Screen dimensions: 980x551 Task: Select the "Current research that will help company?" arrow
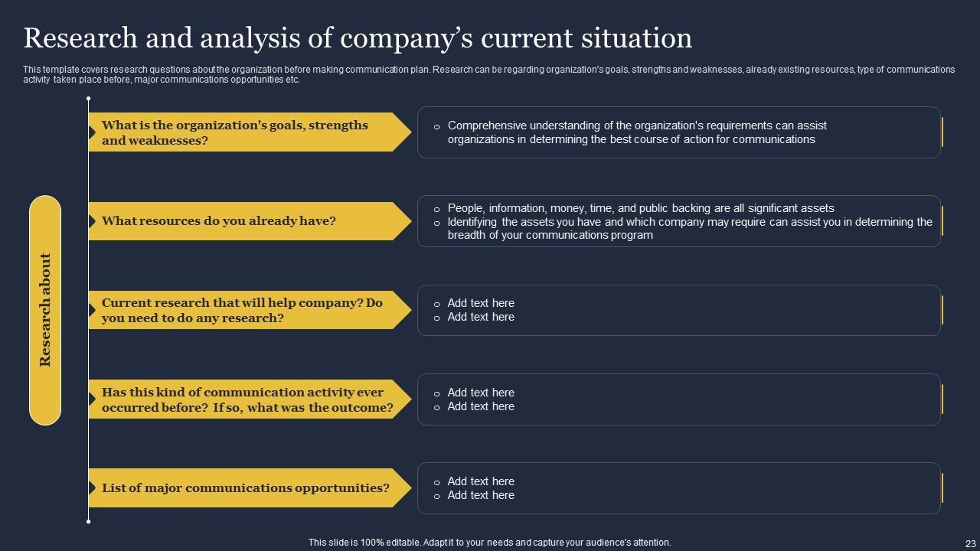245,310
